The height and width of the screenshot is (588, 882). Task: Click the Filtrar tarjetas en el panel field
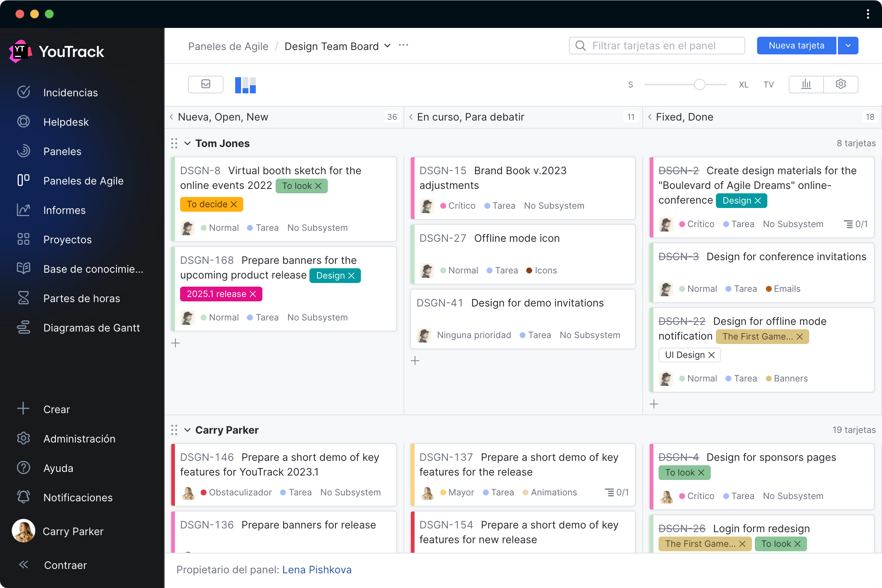point(656,46)
